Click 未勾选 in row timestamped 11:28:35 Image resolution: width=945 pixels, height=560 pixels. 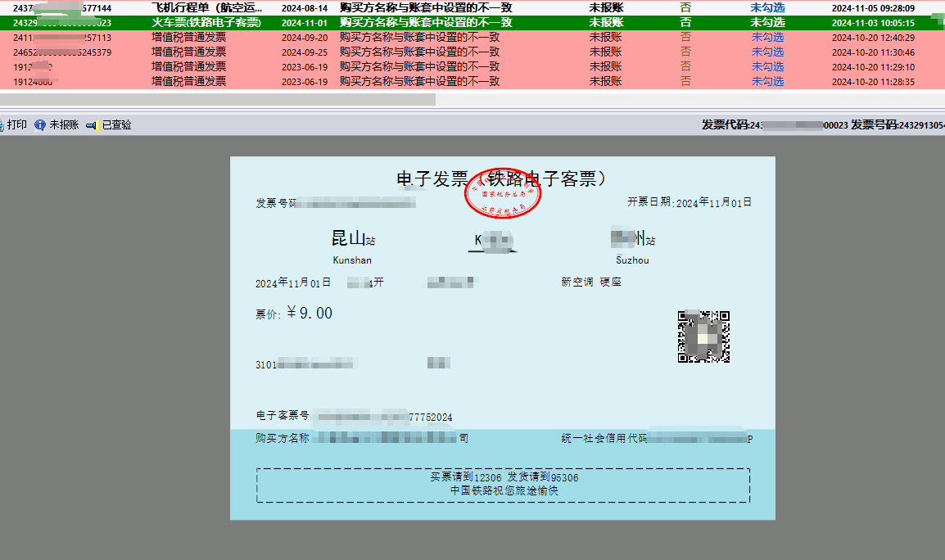click(767, 81)
